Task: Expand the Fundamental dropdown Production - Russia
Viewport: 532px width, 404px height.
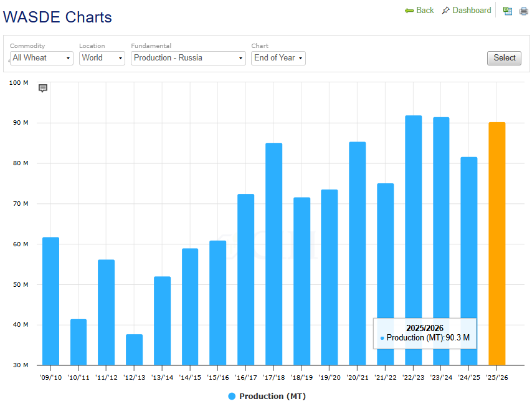Action: [x=188, y=58]
